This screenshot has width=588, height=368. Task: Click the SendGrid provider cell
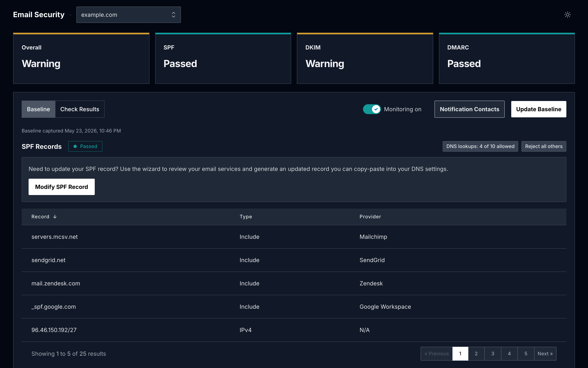[x=372, y=260]
